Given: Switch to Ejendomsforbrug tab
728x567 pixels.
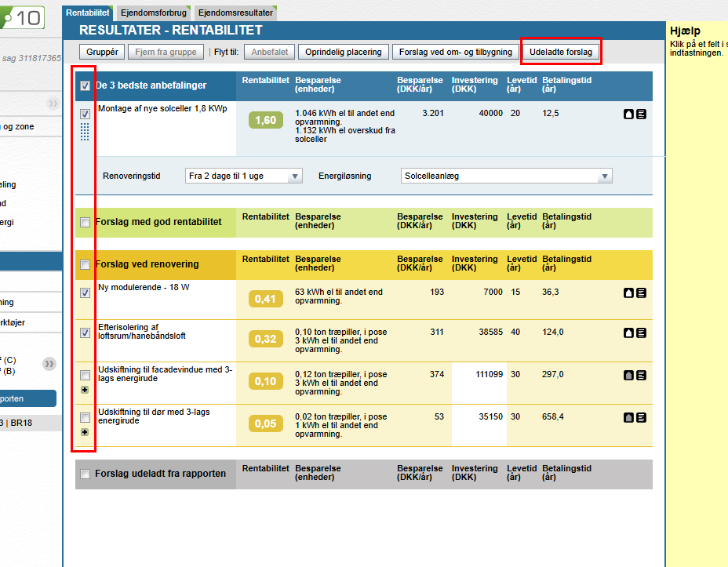Looking at the screenshot, I should [x=153, y=13].
